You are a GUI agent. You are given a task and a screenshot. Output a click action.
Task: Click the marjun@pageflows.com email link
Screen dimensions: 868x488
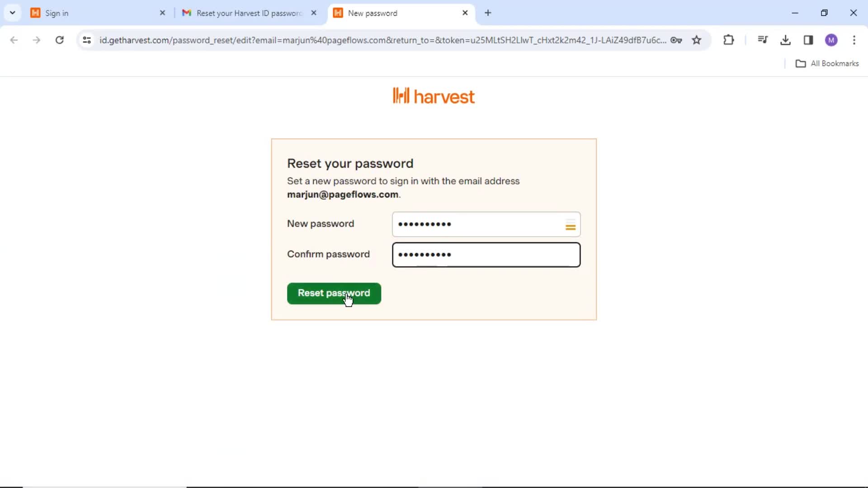click(x=343, y=194)
